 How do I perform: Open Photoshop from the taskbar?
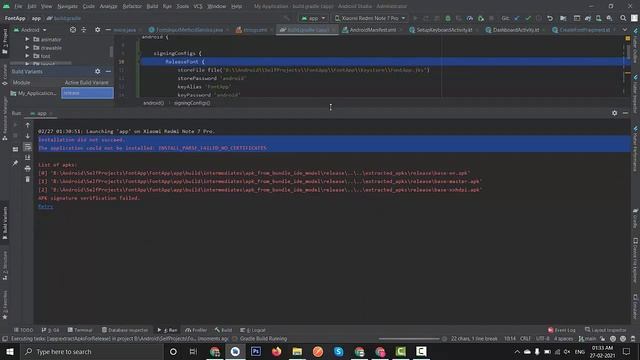[x=256, y=351]
